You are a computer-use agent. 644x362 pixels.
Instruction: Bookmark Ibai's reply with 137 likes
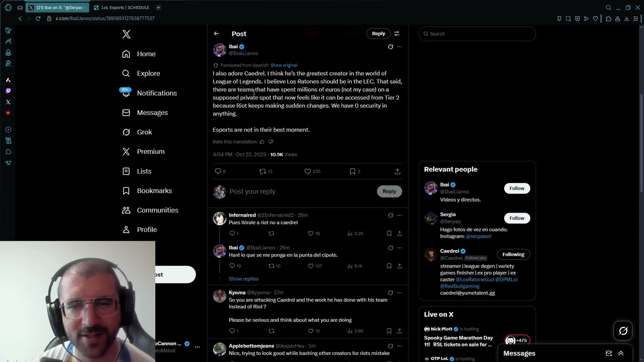click(389, 266)
